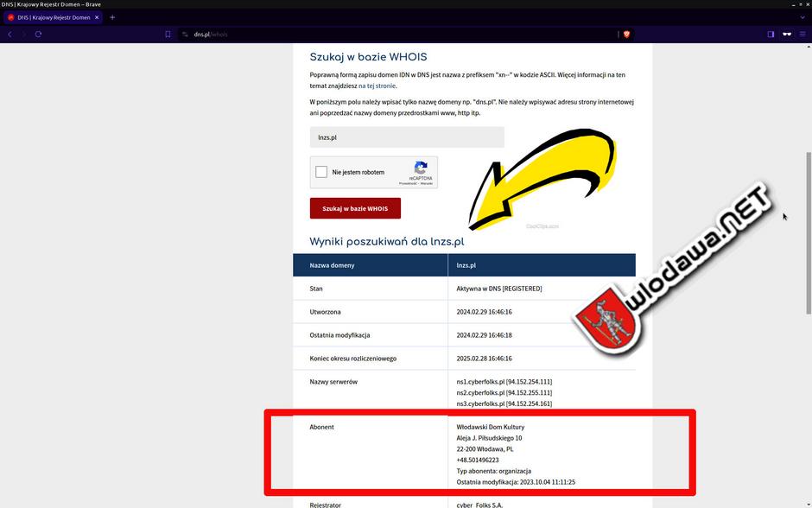The width and height of the screenshot is (812, 508).
Task: Open the sidebar panel icon in the toolbar
Action: (770, 35)
